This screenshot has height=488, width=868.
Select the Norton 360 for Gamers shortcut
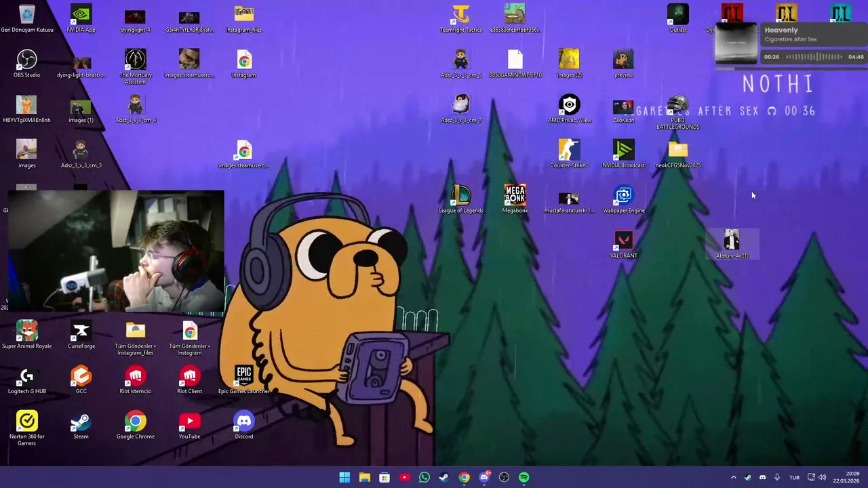(x=26, y=428)
